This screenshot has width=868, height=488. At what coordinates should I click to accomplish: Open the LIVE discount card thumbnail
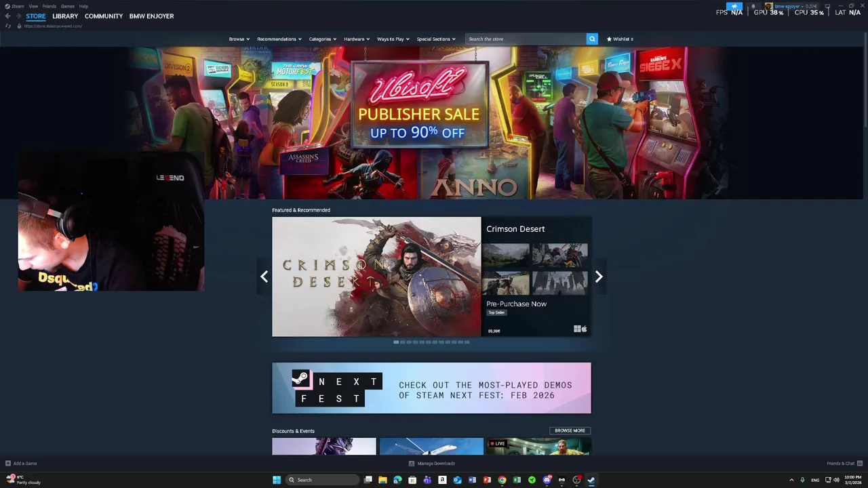538,446
